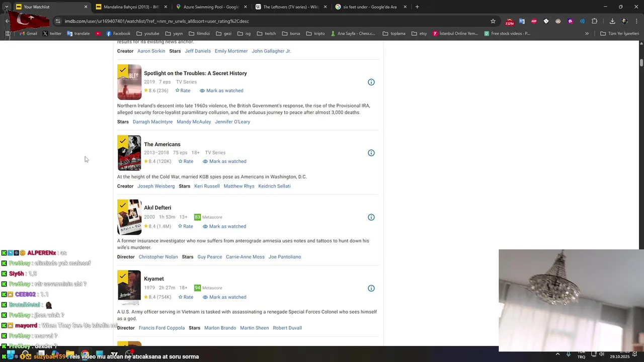Open the blue sound waves extension

582,21
